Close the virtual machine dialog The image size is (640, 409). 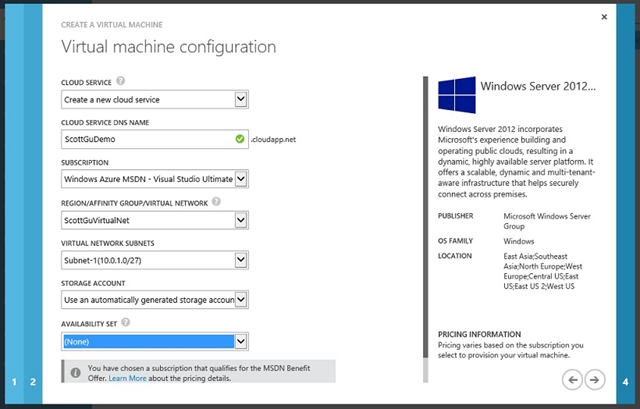click(x=604, y=17)
